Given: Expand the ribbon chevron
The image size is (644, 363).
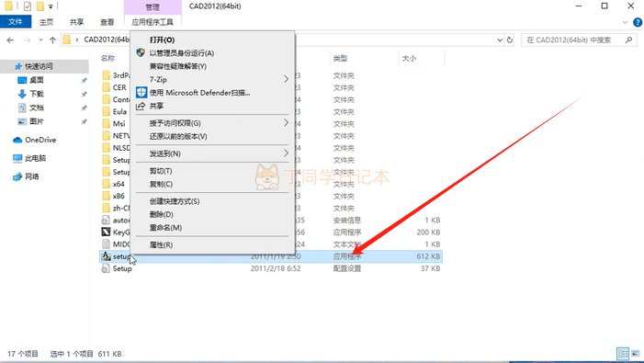Looking at the screenshot, I should coord(625,22).
